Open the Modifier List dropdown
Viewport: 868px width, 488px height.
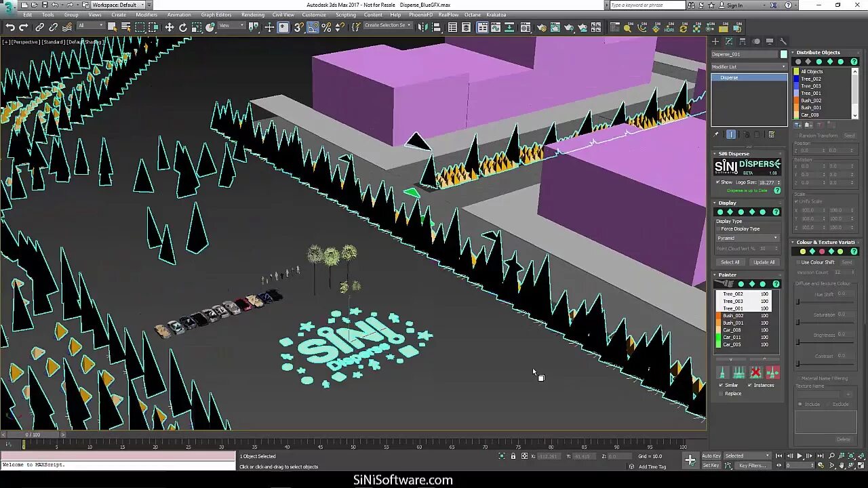(749, 66)
